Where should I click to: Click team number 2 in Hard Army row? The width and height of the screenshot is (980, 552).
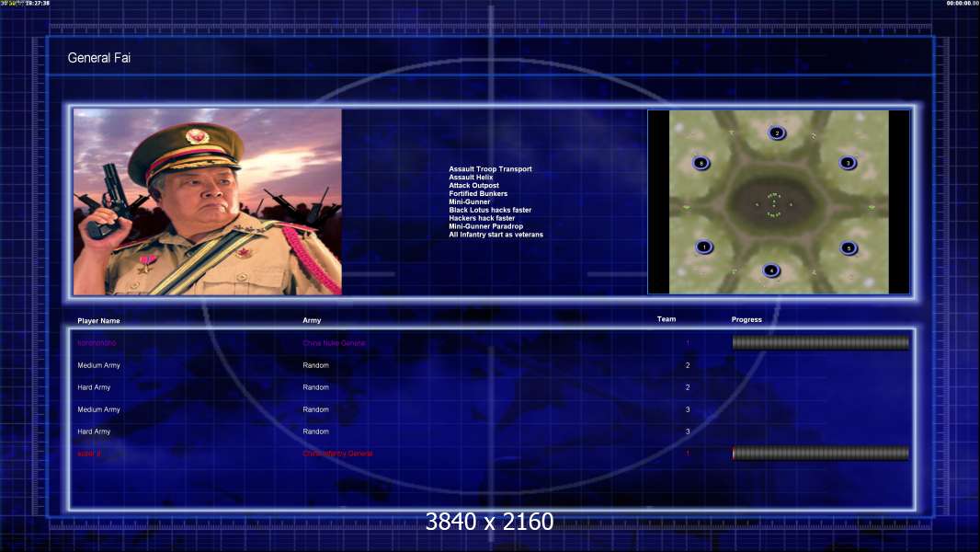(x=688, y=387)
